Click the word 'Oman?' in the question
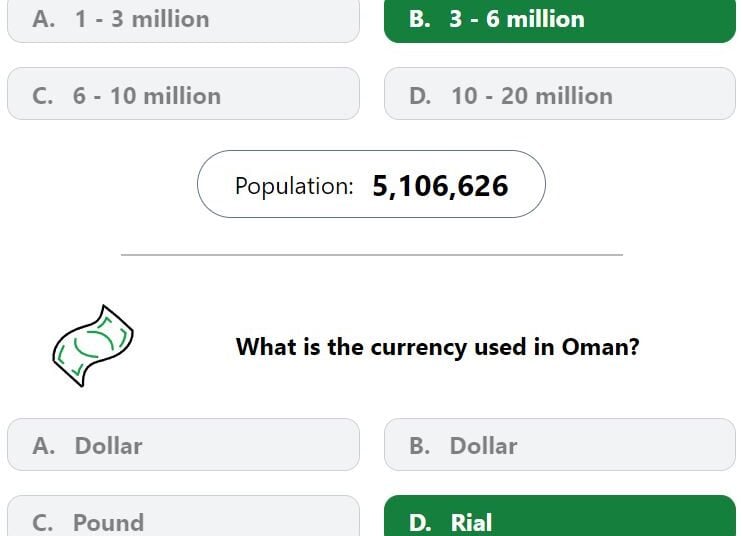 tap(601, 346)
